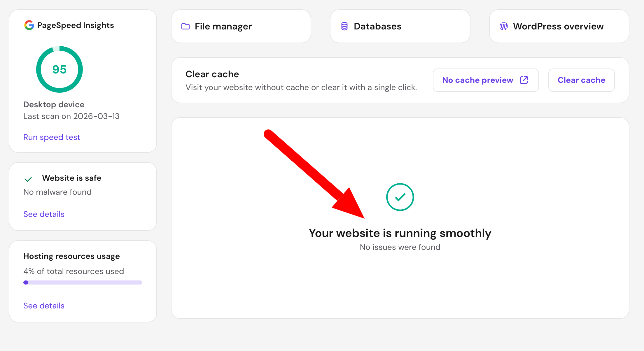Click the hosting resources usage progress bar
644x351 pixels.
(83, 282)
